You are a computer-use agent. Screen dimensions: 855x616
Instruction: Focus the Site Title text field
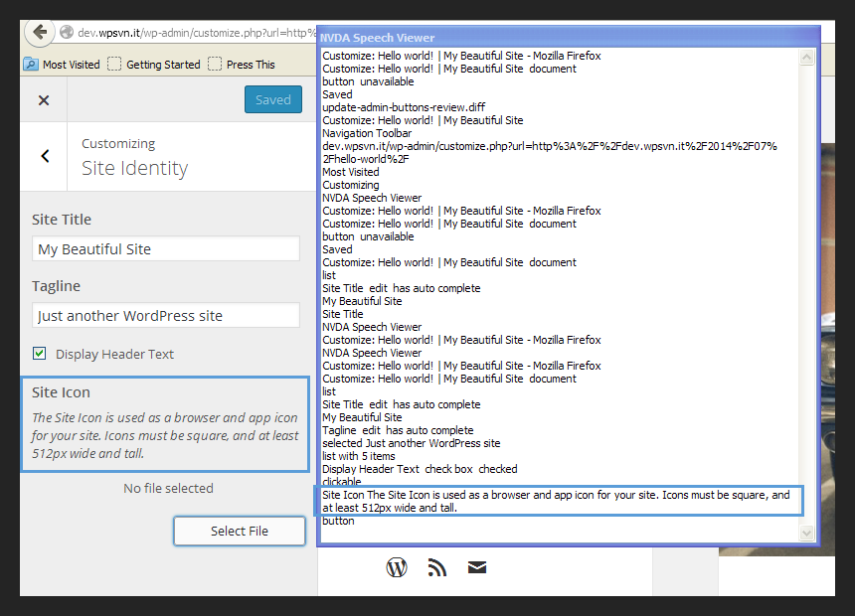click(166, 249)
